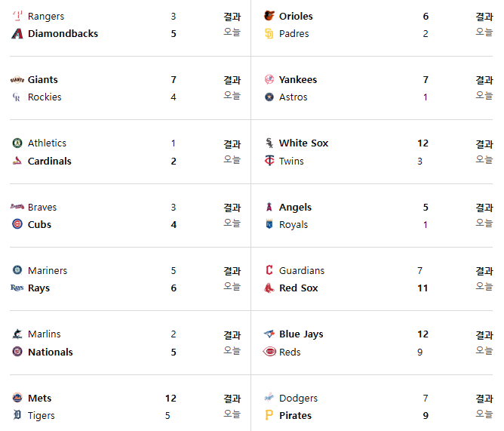This screenshot has height=431, width=504.
Task: Open 결과 for the Rangers-Diamondbacks game
Action: pyautogui.click(x=232, y=17)
